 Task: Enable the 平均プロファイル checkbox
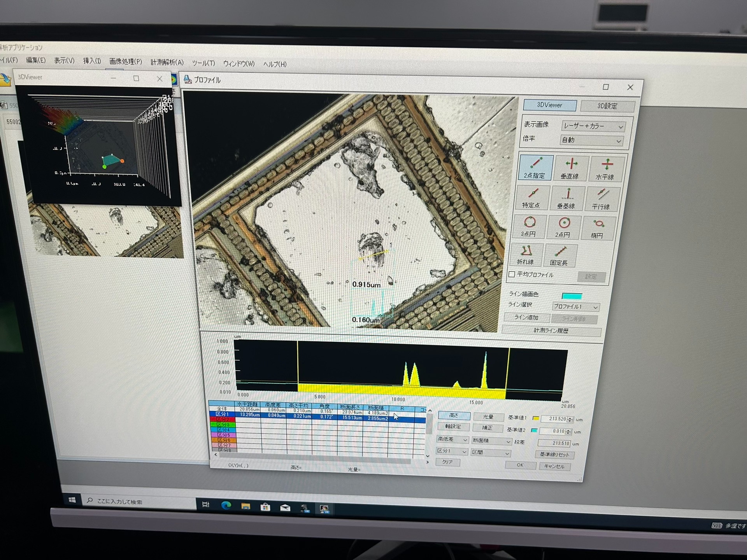pyautogui.click(x=512, y=274)
